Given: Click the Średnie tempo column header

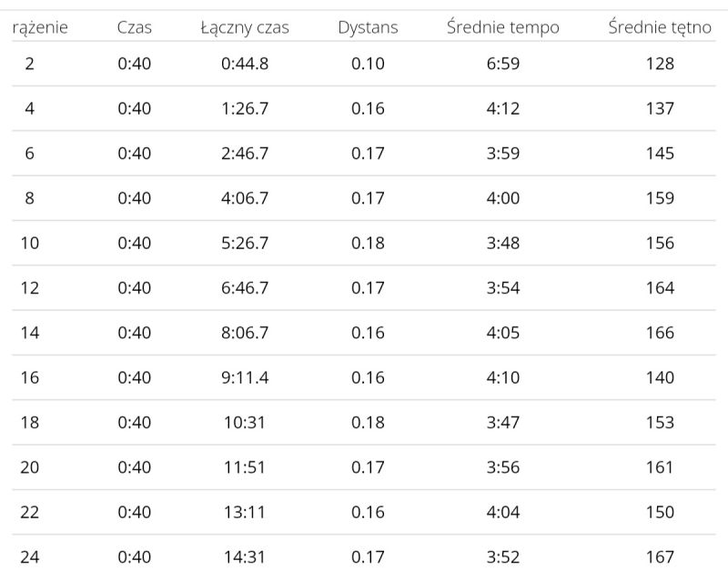Looking at the screenshot, I should pos(503,27).
